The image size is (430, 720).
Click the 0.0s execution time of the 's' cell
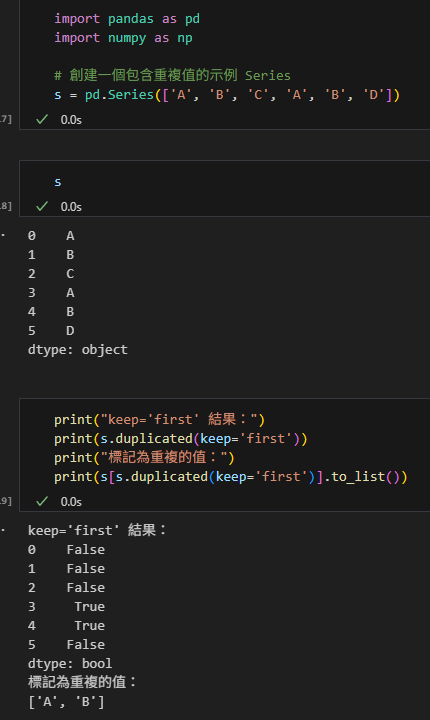[71, 207]
